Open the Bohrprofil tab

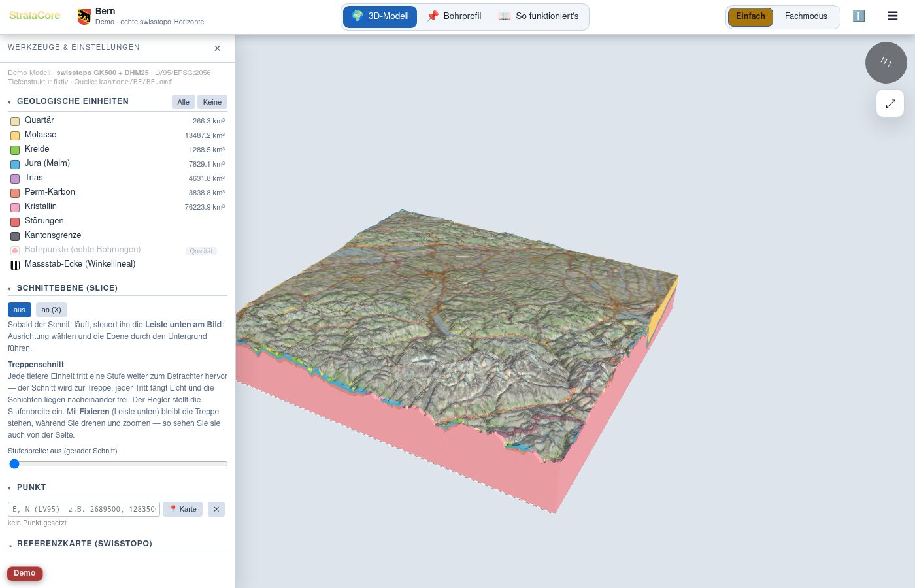click(x=454, y=16)
